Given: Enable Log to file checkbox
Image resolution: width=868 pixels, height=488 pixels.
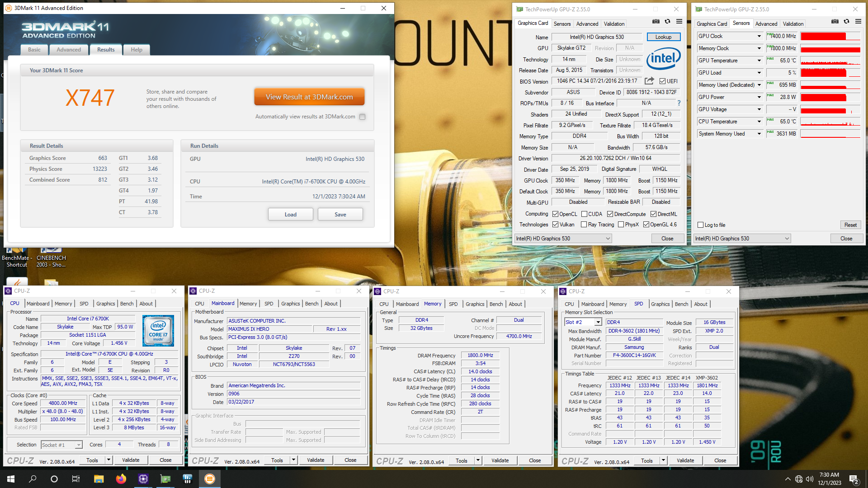Looking at the screenshot, I should click(700, 225).
